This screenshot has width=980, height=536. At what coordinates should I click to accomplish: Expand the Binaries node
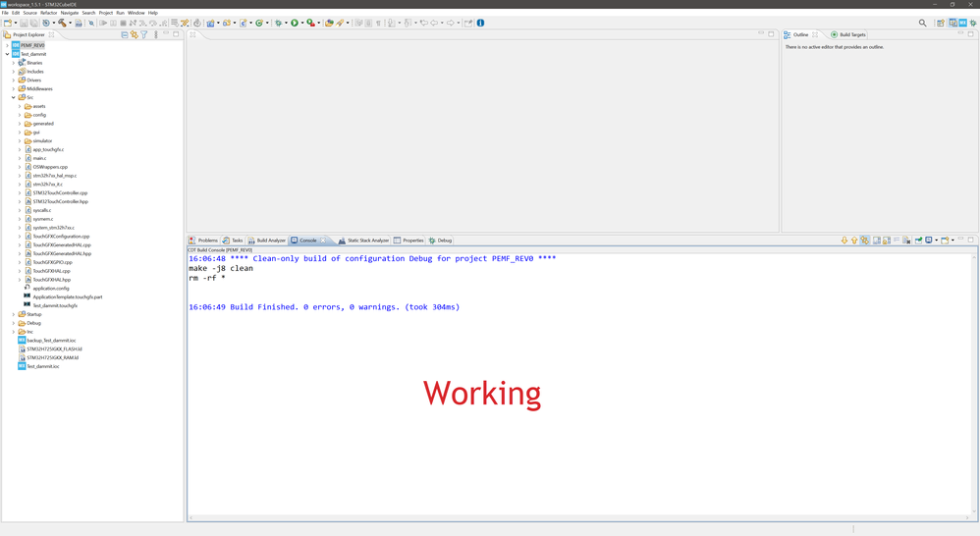tap(13, 63)
